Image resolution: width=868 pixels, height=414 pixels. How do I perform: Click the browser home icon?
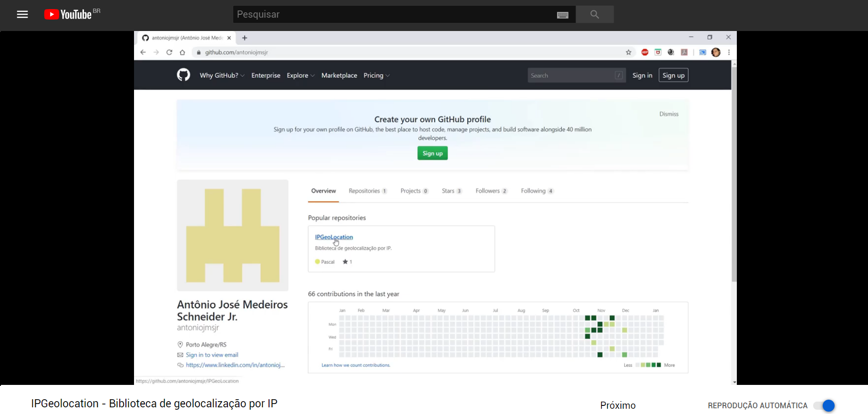[182, 52]
